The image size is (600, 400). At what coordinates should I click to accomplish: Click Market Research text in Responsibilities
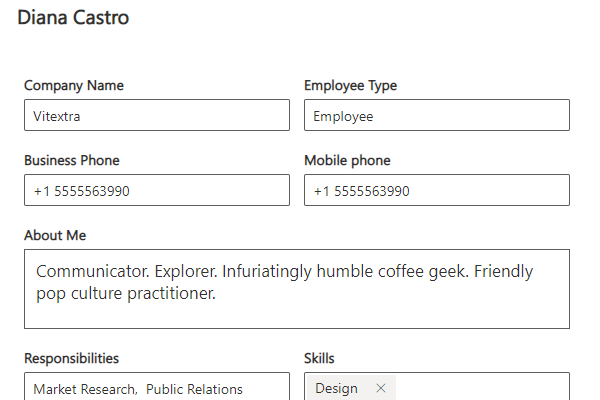point(85,389)
